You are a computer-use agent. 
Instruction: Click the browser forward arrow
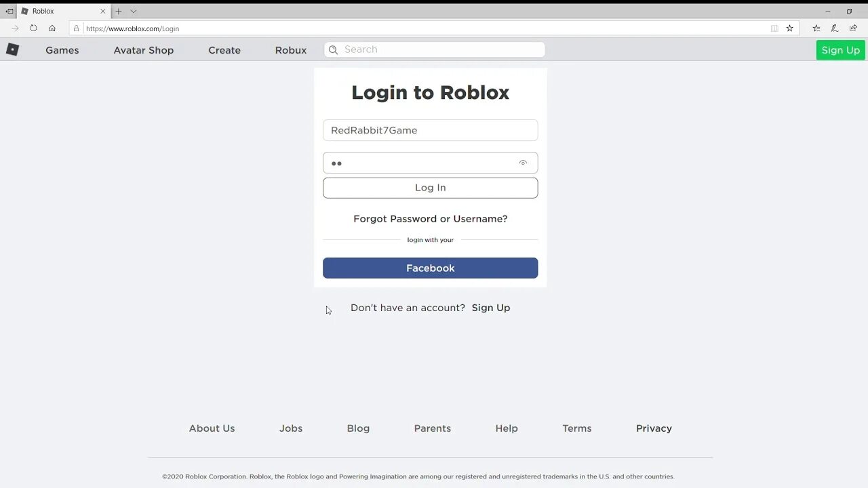coord(15,28)
